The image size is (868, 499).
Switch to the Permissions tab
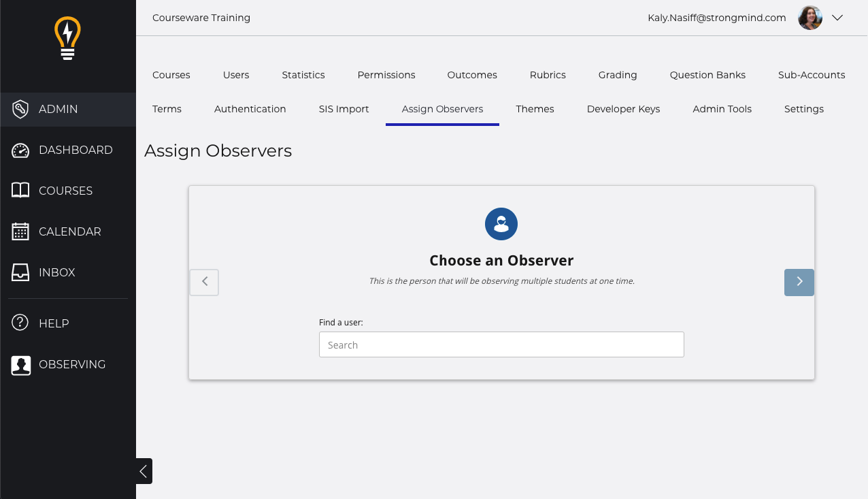[386, 75]
